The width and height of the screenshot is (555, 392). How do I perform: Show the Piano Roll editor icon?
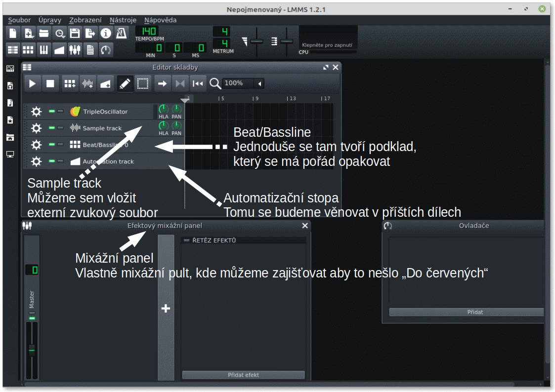pyautogui.click(x=43, y=50)
